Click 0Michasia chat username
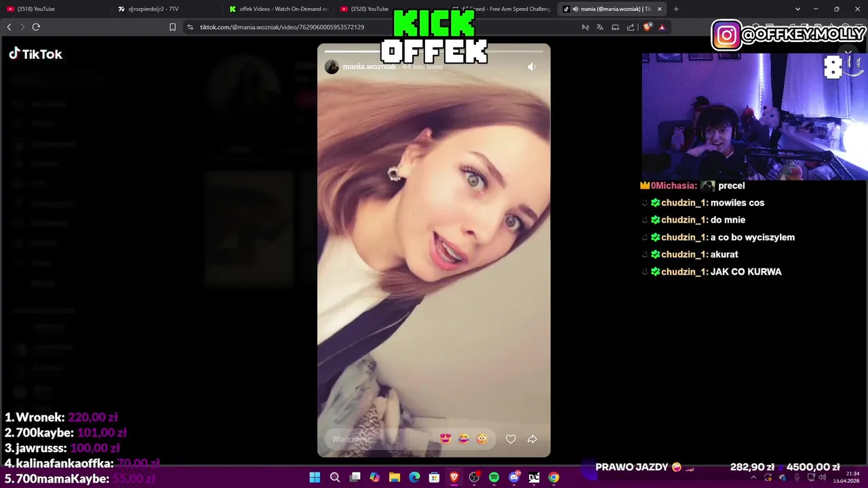Screen dimensions: 868x488 [673, 186]
